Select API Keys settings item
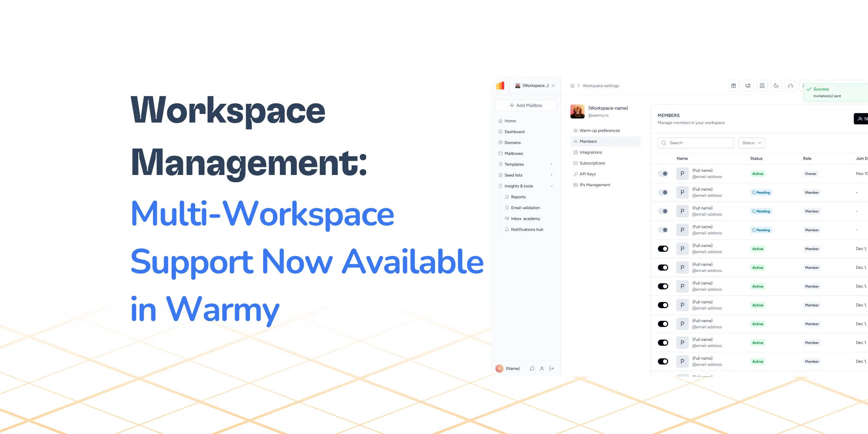This screenshot has height=434, width=868. (587, 174)
